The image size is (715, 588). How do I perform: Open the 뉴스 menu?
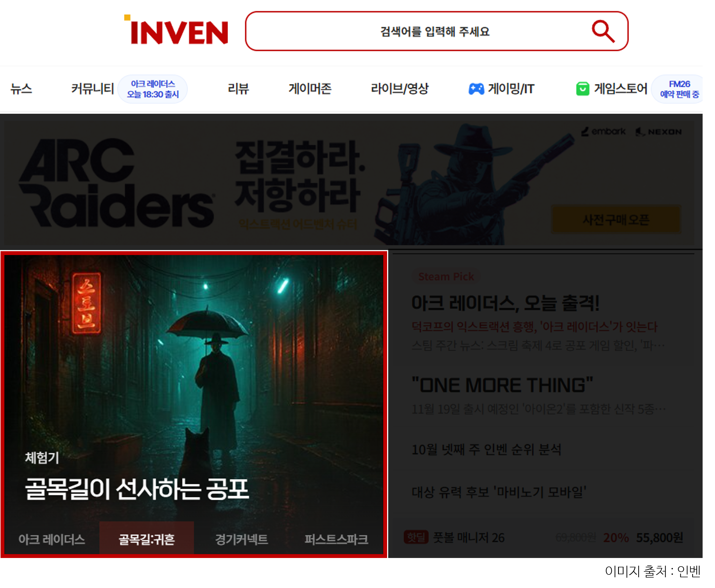(x=21, y=89)
